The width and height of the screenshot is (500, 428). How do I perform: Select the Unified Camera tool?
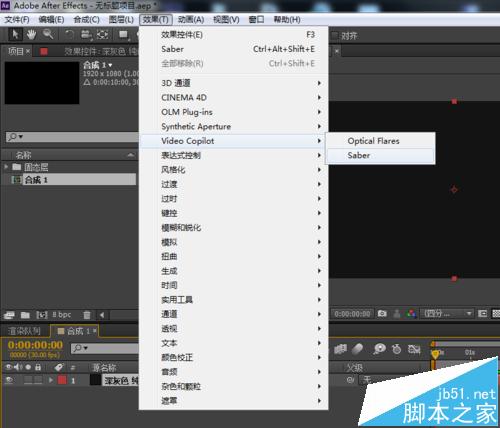[x=86, y=34]
